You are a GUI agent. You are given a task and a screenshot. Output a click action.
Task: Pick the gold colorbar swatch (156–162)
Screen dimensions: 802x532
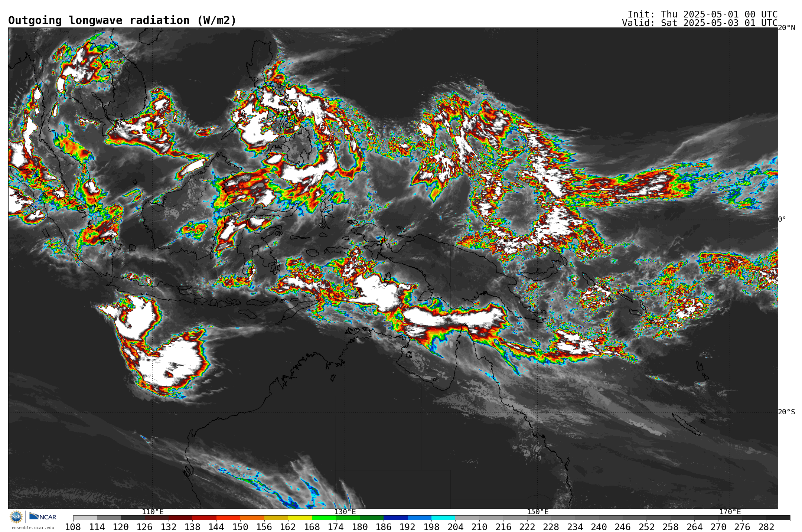coord(276,518)
